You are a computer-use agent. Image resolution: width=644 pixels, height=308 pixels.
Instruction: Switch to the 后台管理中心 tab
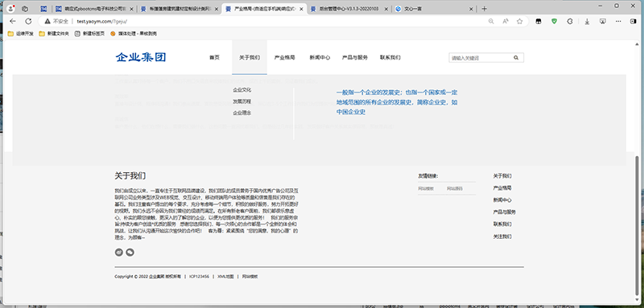pyautogui.click(x=349, y=9)
